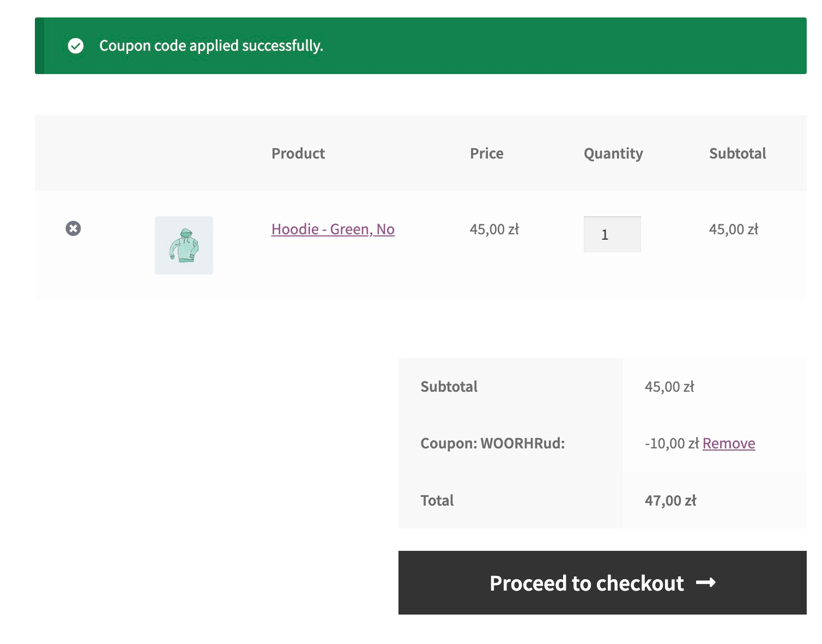Click the Subtotal label in cart totals
The height and width of the screenshot is (644, 822).
(449, 387)
